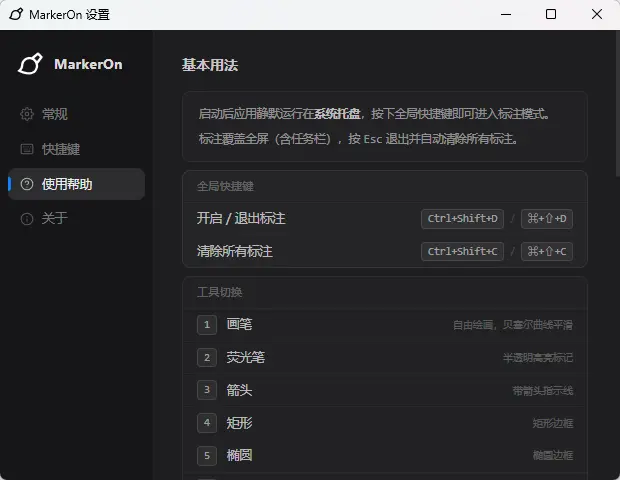Minimize the MarkerOn 设置 window
620x480 pixels.
pyautogui.click(x=506, y=15)
